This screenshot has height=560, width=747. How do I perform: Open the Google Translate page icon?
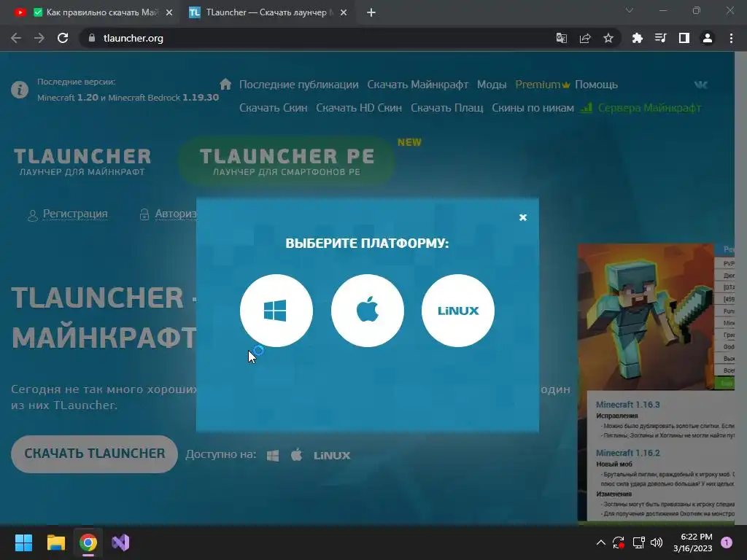click(x=562, y=38)
